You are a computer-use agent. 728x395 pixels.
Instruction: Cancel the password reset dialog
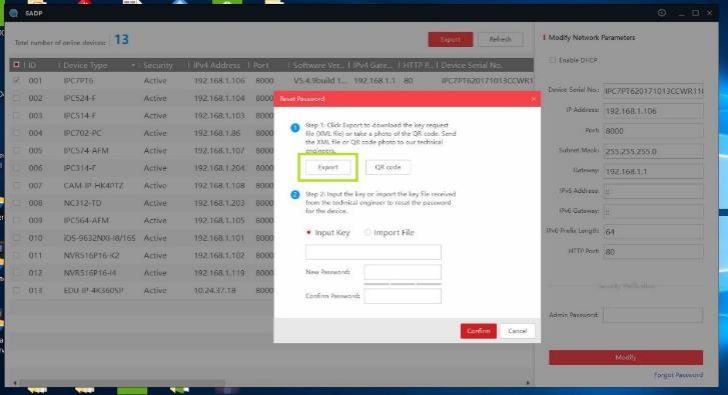(x=517, y=331)
